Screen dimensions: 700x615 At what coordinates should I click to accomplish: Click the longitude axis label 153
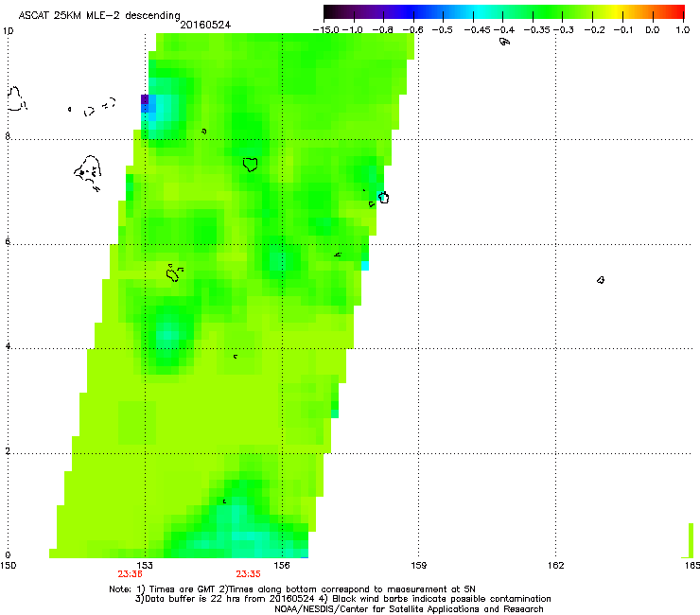pyautogui.click(x=145, y=566)
